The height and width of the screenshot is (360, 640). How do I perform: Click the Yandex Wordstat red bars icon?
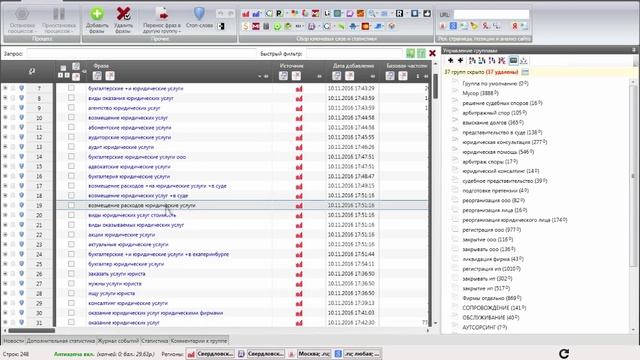245,14
